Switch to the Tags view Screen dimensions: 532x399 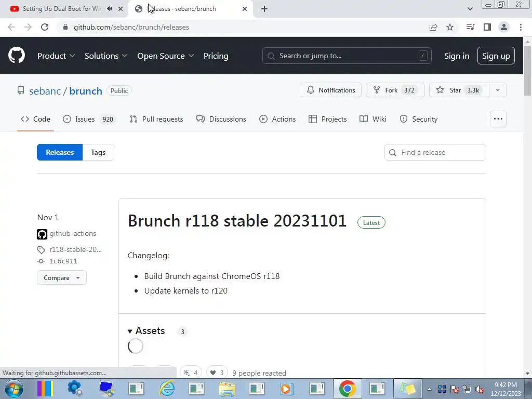(x=98, y=152)
